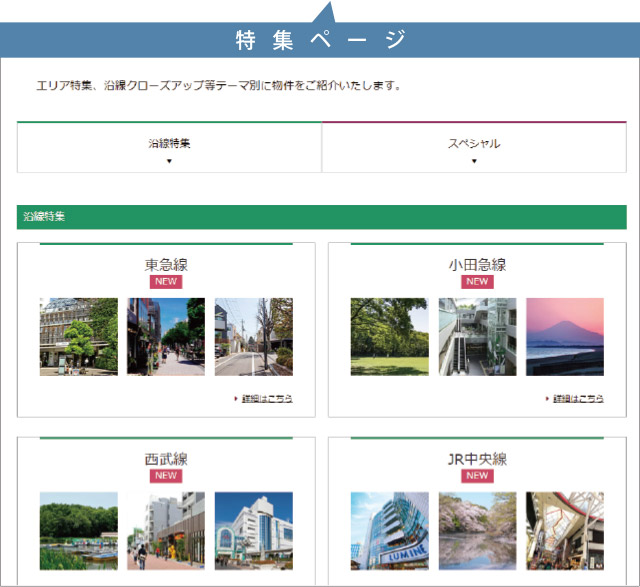Click the 特集ページ title banner
The width and height of the screenshot is (640, 587).
point(320,40)
